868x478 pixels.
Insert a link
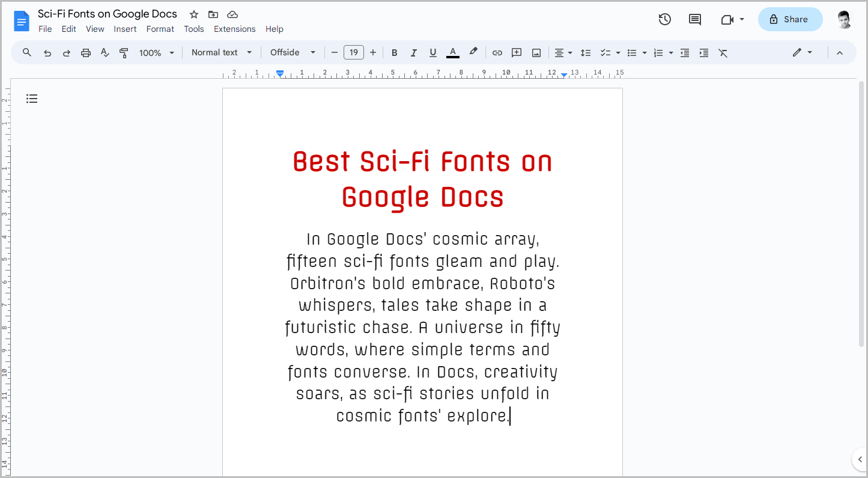click(497, 52)
